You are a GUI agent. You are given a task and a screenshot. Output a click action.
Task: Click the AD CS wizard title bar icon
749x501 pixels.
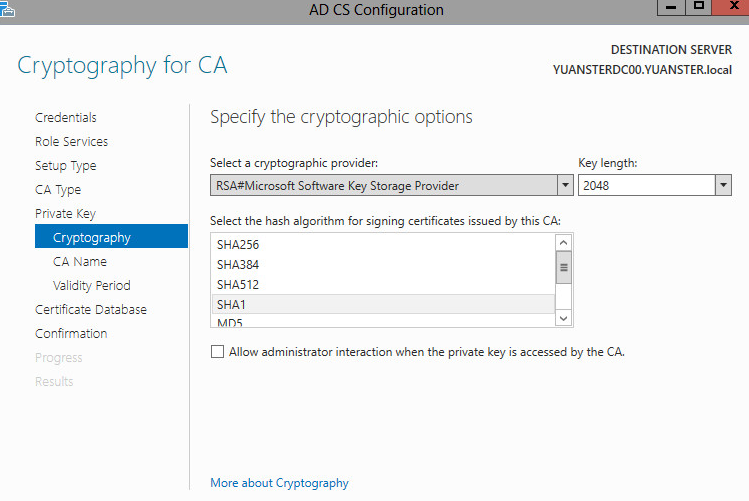tap(7, 9)
